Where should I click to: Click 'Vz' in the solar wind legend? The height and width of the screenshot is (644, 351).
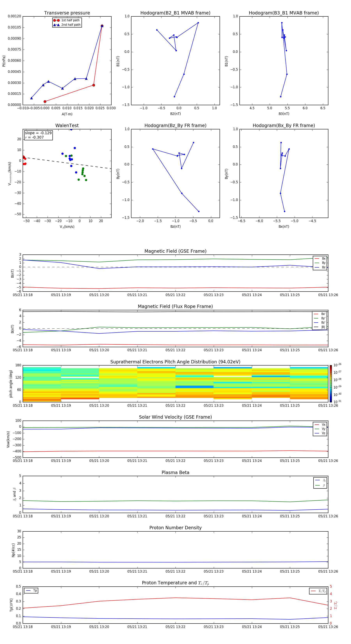(x=320, y=433)
